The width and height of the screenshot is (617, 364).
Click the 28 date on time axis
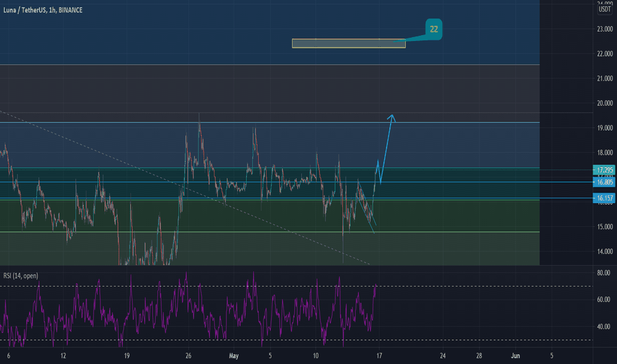(x=479, y=356)
